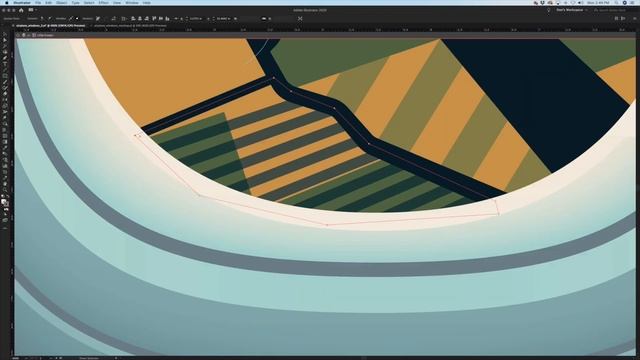Click the vertical align bottom icon
The height and width of the screenshot is (360, 640).
tap(168, 19)
